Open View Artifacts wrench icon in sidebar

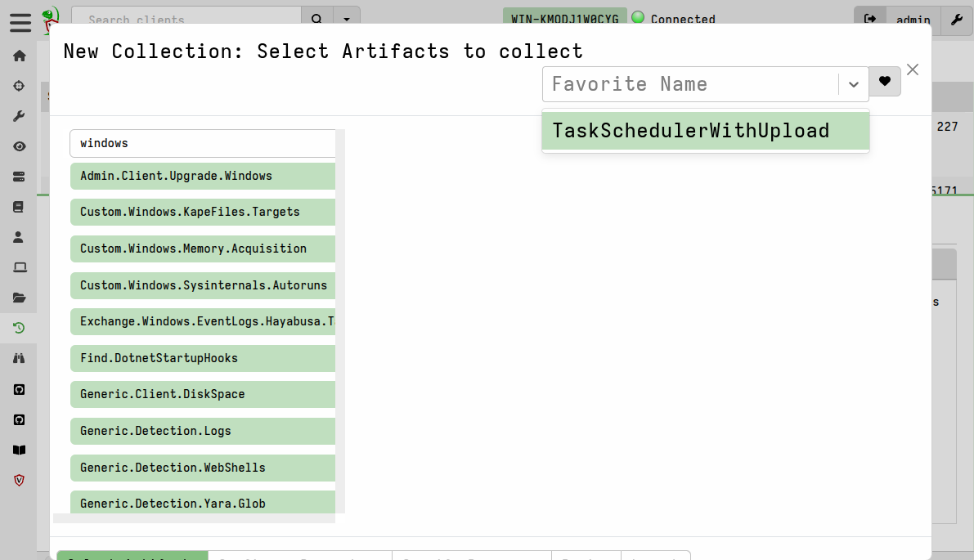19,116
